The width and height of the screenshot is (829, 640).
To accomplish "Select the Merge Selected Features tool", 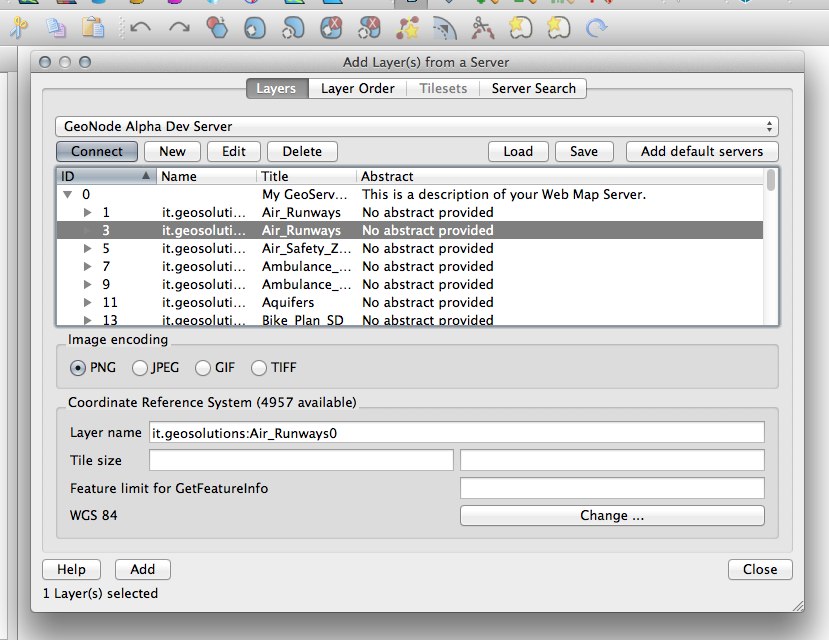I will click(x=521, y=27).
